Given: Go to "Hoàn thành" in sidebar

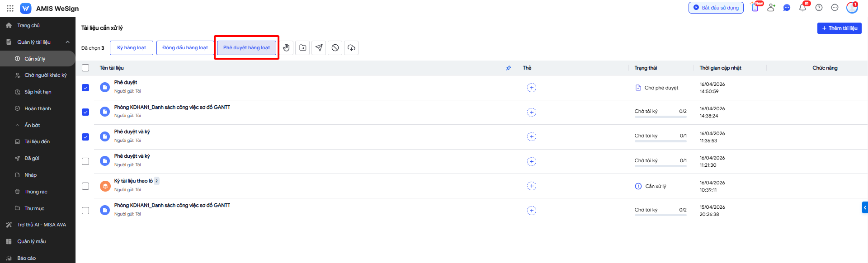Looking at the screenshot, I should (38, 108).
